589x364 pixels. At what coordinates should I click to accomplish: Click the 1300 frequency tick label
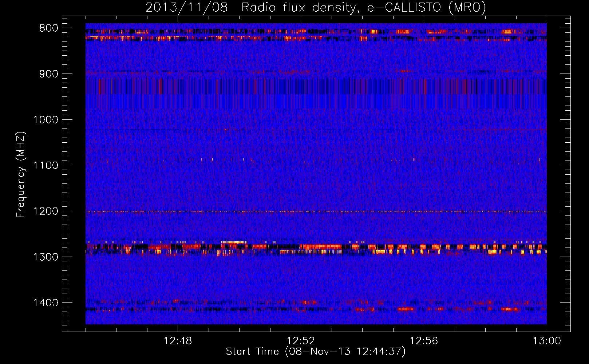(x=46, y=257)
